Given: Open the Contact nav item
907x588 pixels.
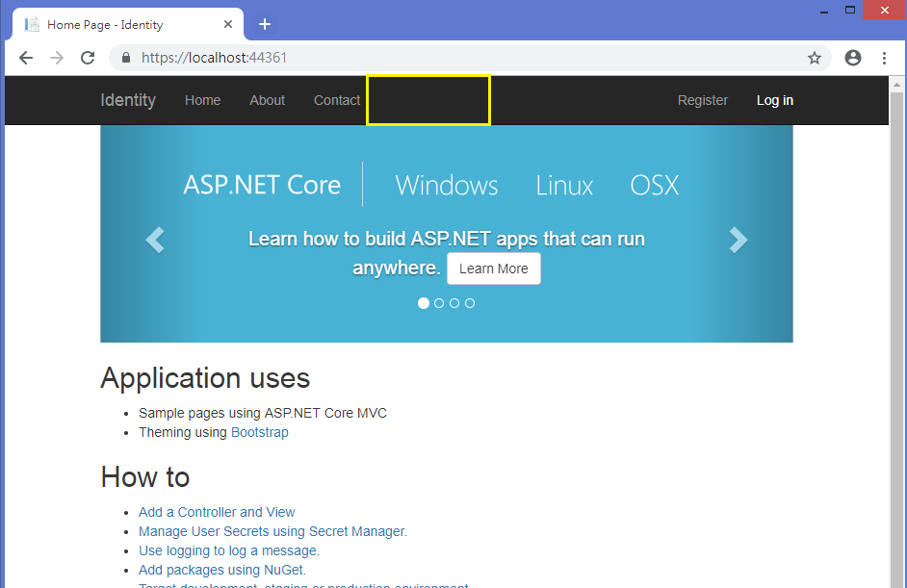Looking at the screenshot, I should (337, 100).
